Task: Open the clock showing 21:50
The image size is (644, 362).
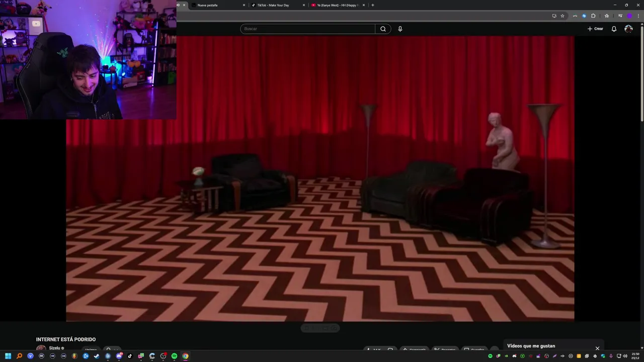Action: pos(635,356)
